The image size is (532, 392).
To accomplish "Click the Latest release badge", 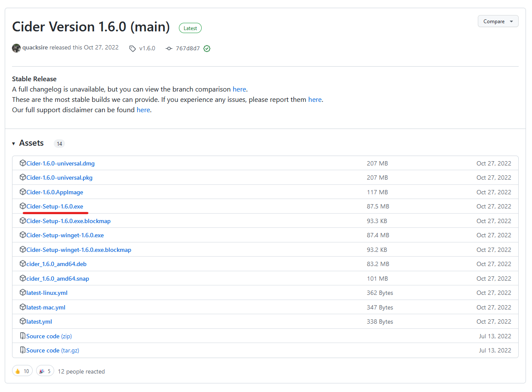I will [190, 28].
